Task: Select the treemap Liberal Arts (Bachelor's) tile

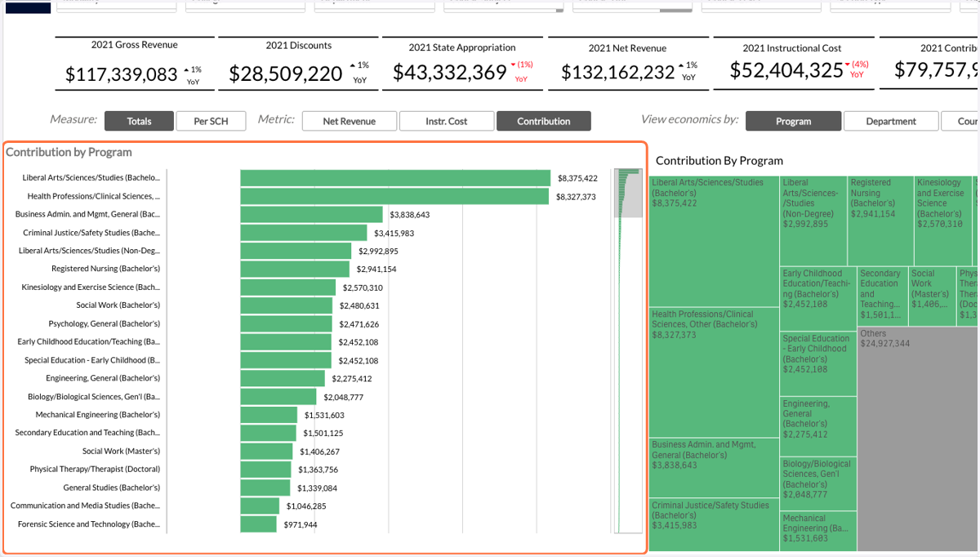Action: [714, 241]
